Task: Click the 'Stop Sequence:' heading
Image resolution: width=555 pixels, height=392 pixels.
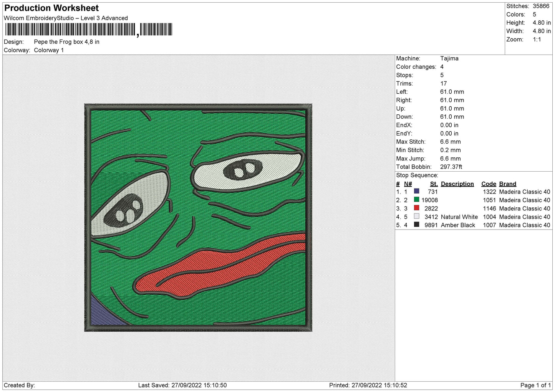Action: (x=417, y=175)
